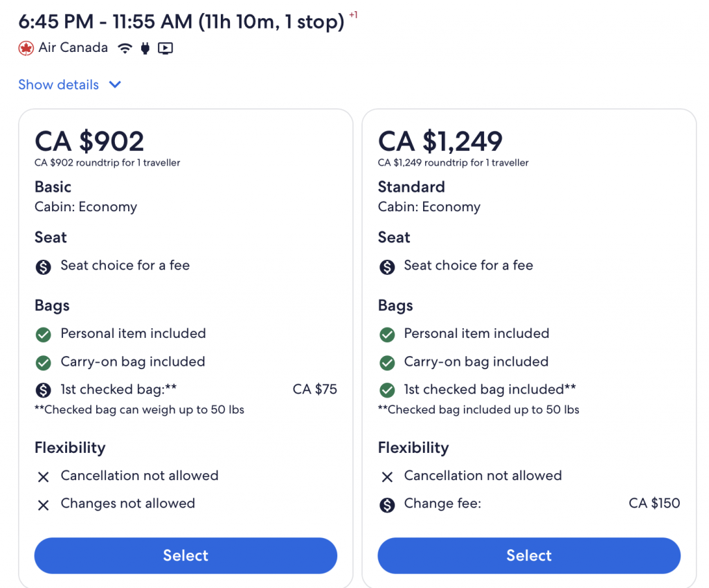
Task: Click the power outlet amenity icon
Action: click(145, 48)
